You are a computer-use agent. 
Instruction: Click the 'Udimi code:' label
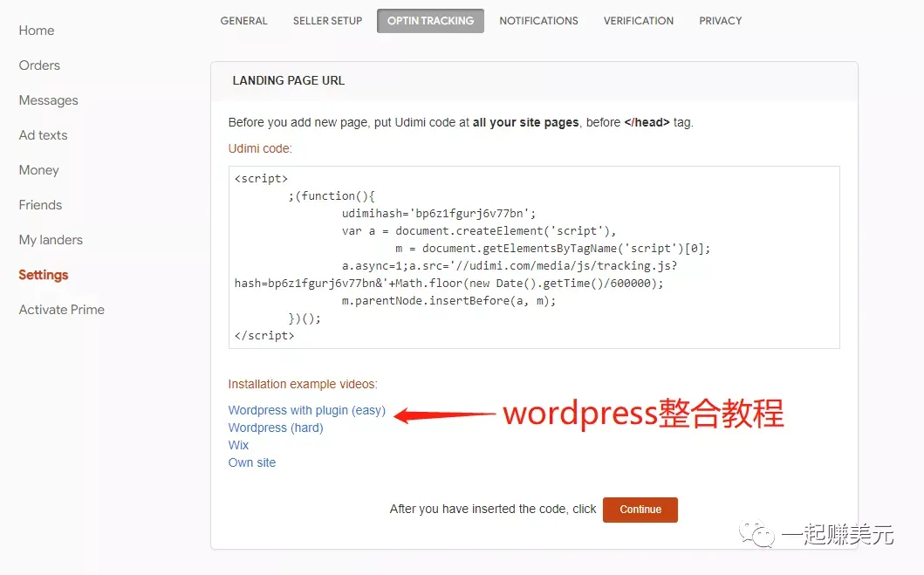[x=260, y=148]
